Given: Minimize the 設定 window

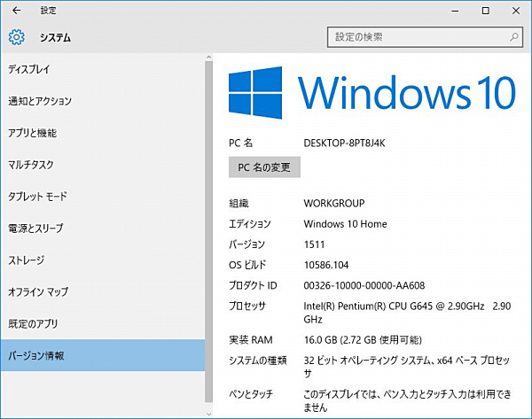Looking at the screenshot, I should pos(455,11).
